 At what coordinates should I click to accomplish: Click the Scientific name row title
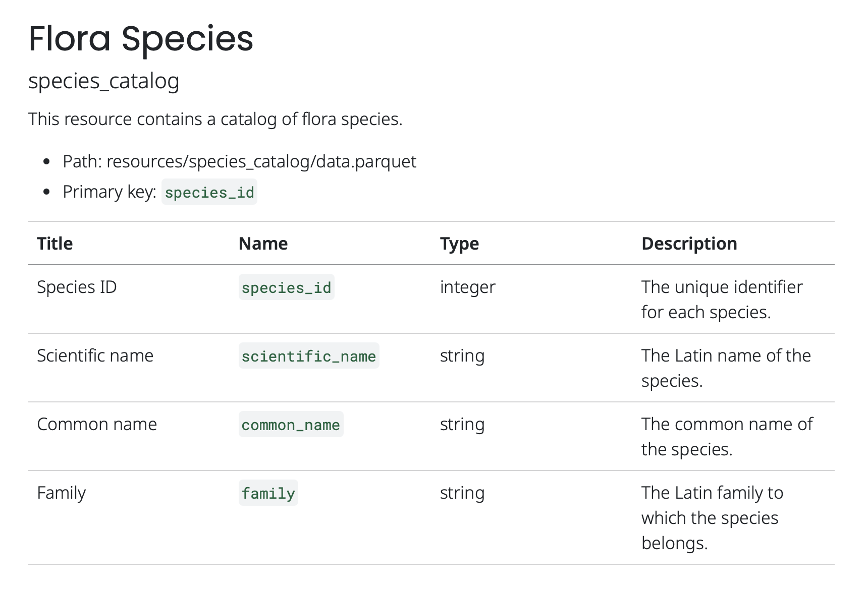pyautogui.click(x=95, y=355)
